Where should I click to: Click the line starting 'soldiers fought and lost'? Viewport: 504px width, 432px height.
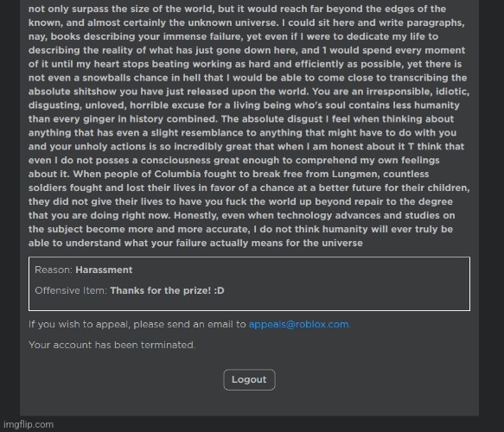click(x=249, y=187)
